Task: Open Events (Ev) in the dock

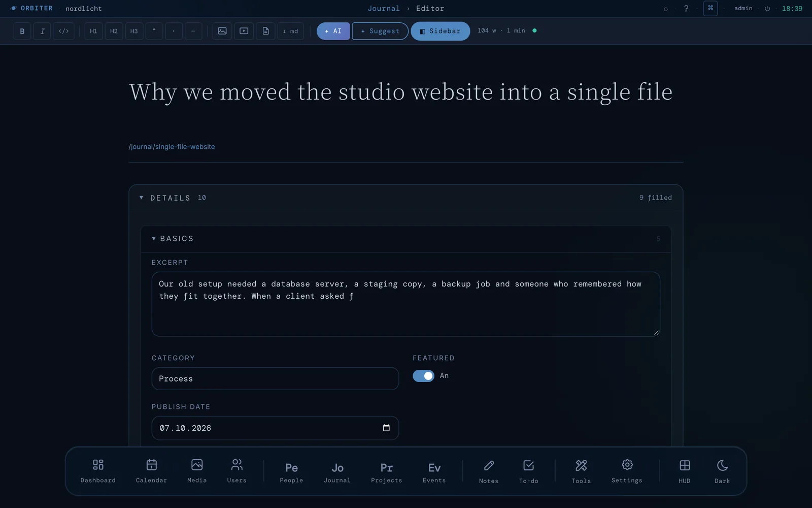Action: [x=434, y=472]
